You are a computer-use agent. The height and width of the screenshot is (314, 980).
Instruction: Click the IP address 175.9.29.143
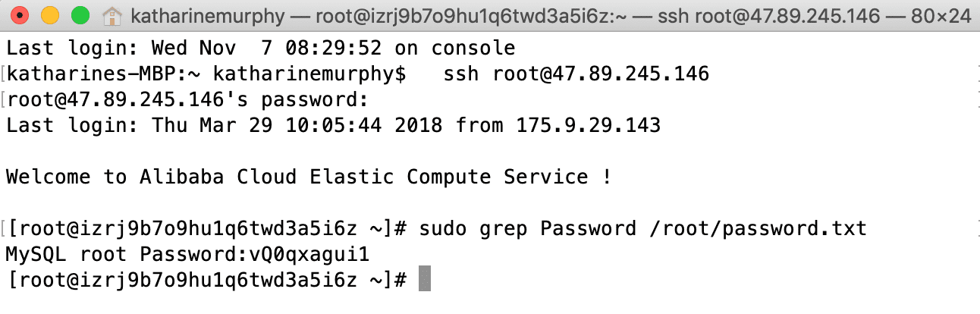tap(589, 125)
